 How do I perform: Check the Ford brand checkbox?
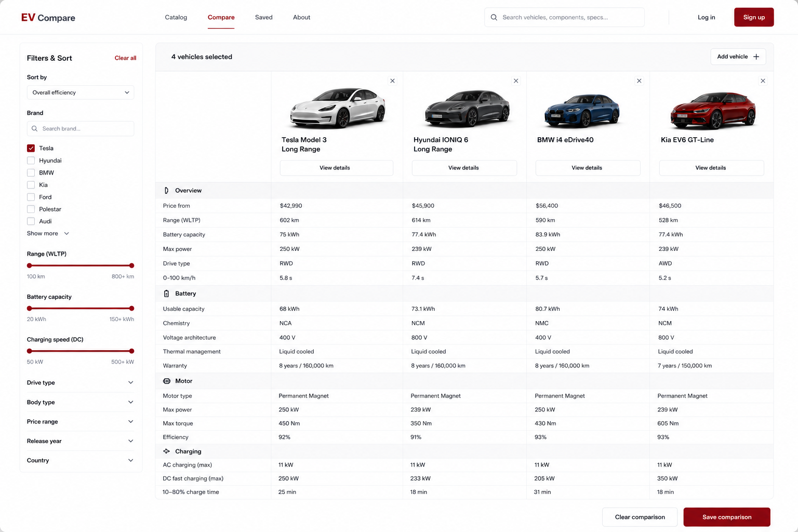(x=31, y=197)
